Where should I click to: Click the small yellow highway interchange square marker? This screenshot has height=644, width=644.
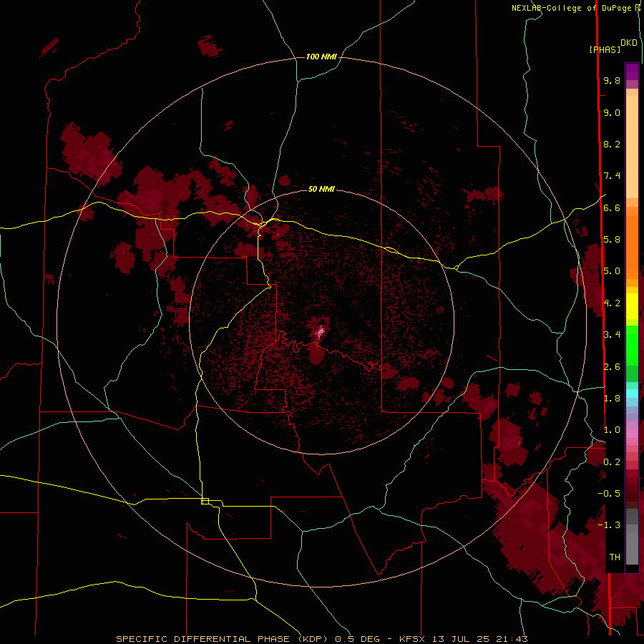click(x=205, y=501)
